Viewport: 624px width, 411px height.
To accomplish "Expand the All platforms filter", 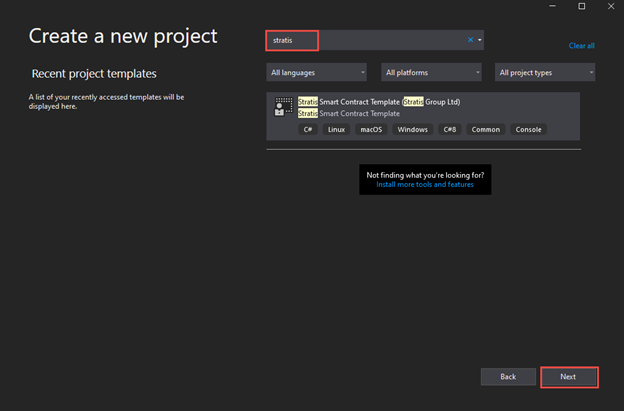I will [431, 72].
